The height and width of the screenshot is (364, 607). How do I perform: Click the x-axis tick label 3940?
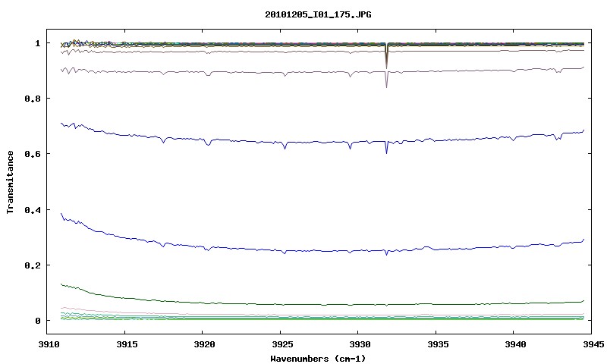[516, 344]
